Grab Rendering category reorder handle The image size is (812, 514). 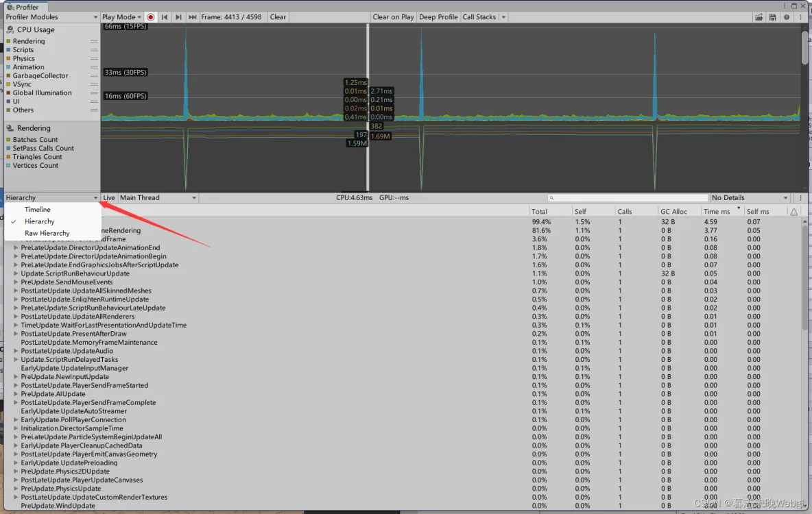pos(94,41)
